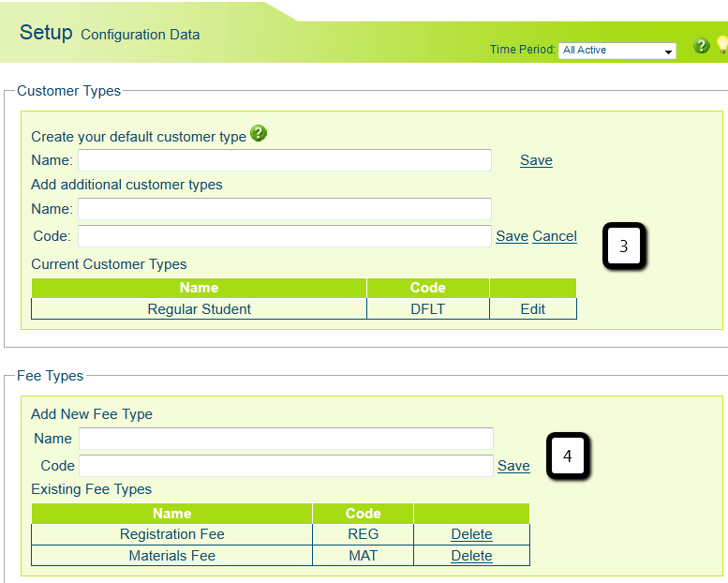Select the Regular Student table row
The height and width of the screenshot is (583, 728).
click(x=200, y=308)
